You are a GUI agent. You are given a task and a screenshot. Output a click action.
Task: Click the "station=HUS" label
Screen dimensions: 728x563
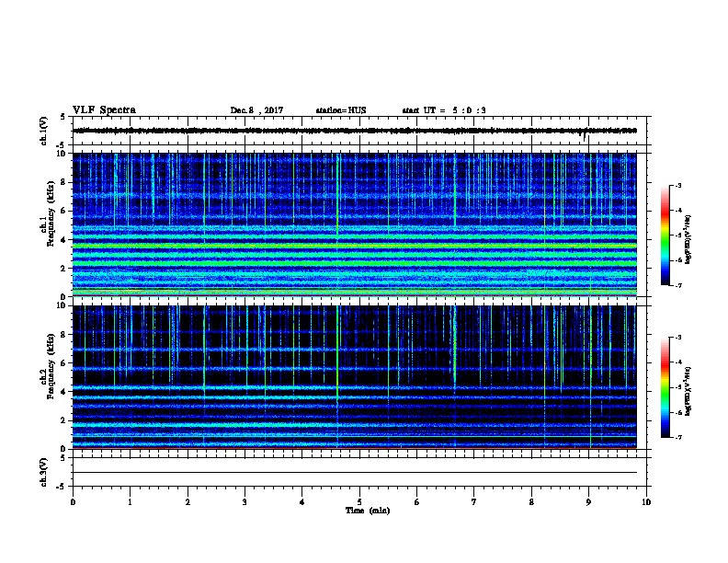coord(341,110)
